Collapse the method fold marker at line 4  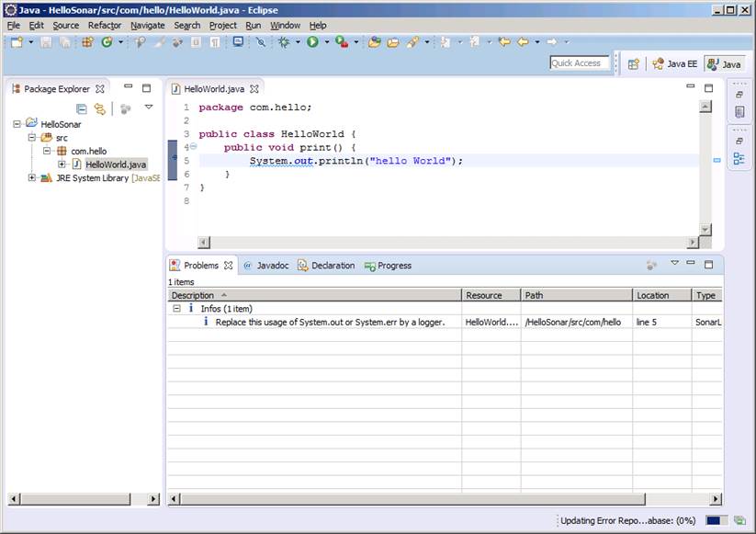tap(193, 147)
